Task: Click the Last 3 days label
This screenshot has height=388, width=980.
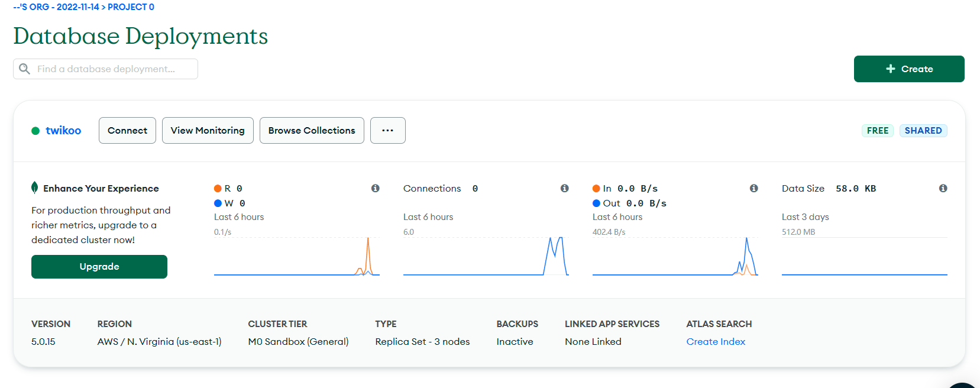Action: [806, 217]
